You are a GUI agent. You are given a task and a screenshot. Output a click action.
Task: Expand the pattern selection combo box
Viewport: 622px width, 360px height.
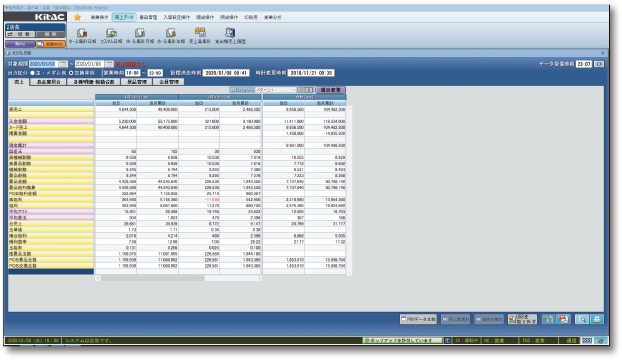[275, 90]
